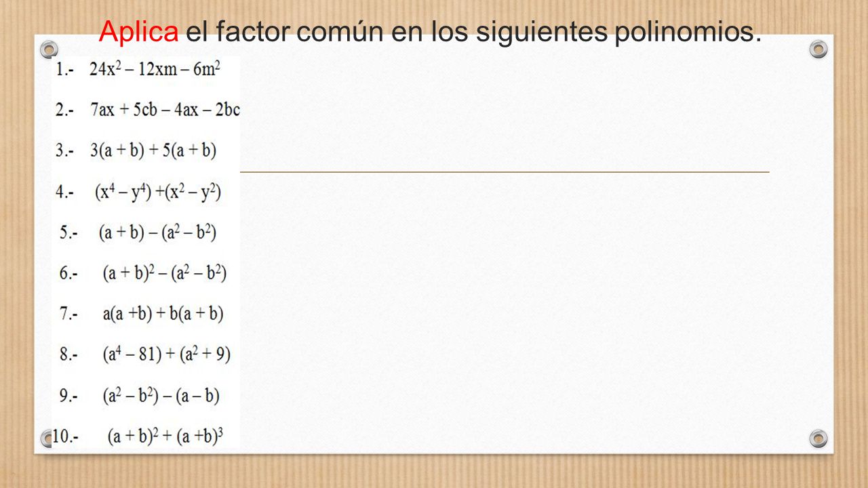
Task: Select exercise 5: (a + b) – (a² – b²)
Action: (157, 232)
